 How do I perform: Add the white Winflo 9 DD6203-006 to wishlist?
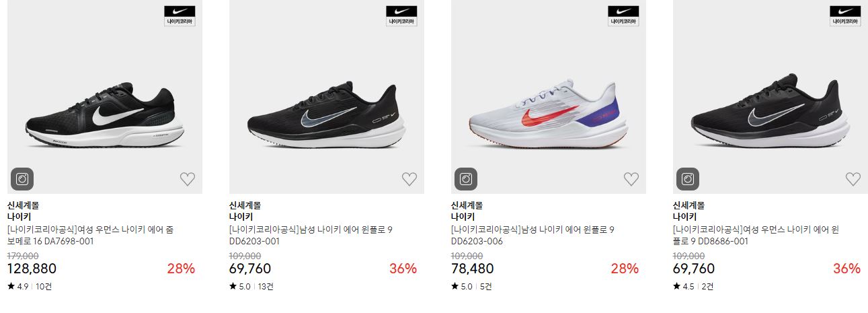(631, 179)
